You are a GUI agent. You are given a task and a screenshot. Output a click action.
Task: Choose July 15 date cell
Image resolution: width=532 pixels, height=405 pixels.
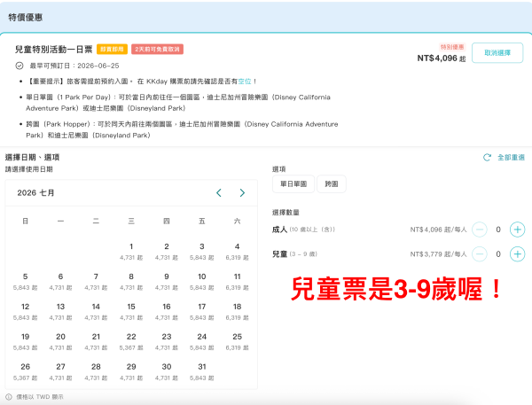131,311
